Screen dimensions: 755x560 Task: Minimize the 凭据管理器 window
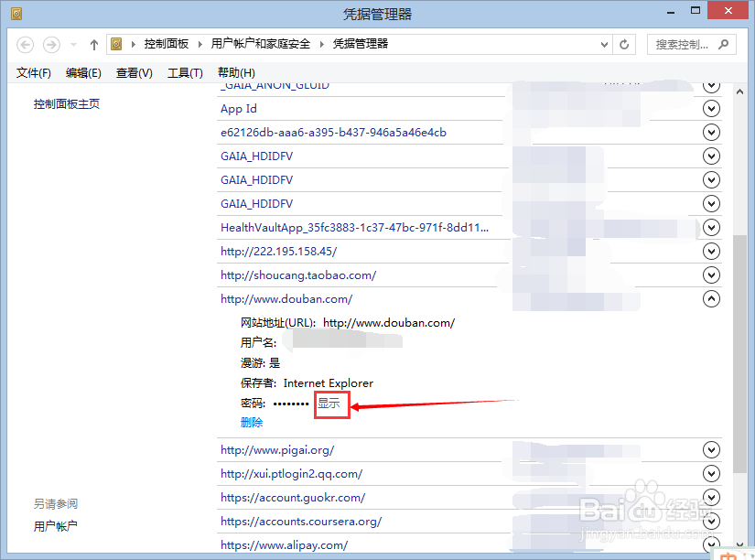pyautogui.click(x=671, y=11)
